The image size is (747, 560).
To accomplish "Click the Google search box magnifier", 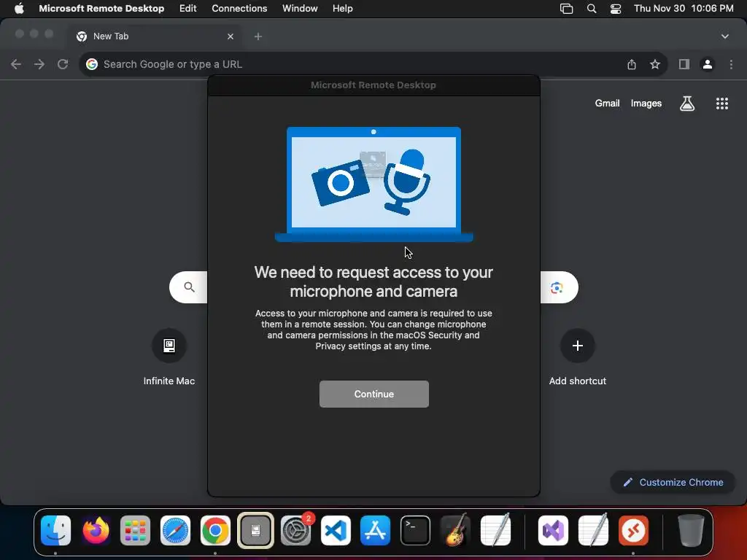I will click(x=189, y=287).
